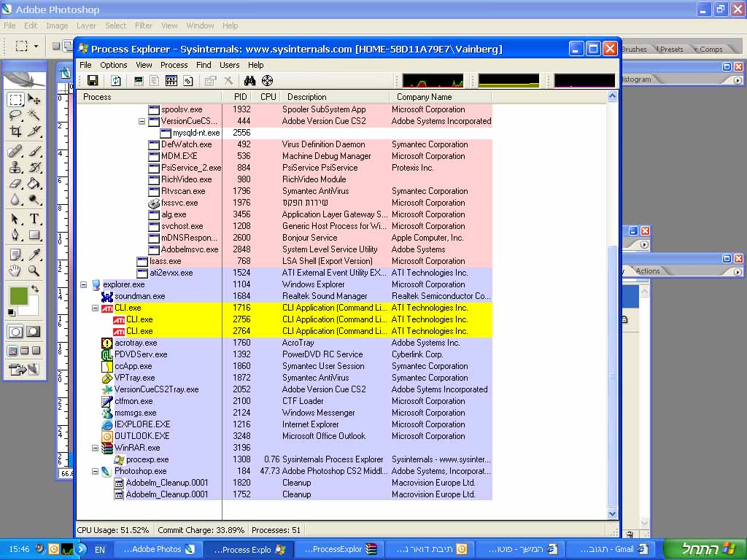Open the File menu in Process Explorer

tap(85, 65)
